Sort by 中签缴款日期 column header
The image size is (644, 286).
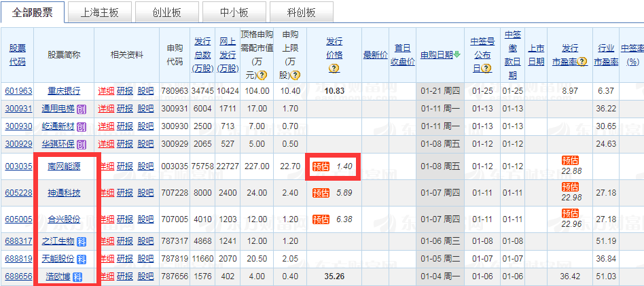point(513,55)
